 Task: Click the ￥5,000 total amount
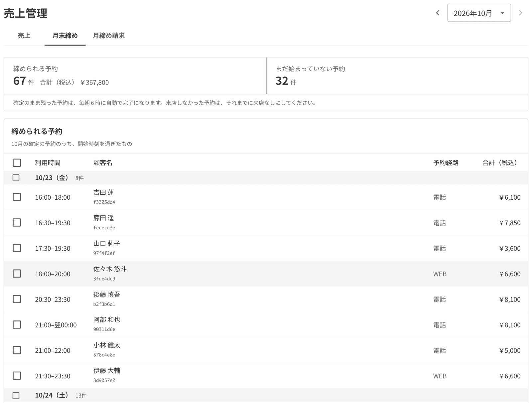click(509, 350)
